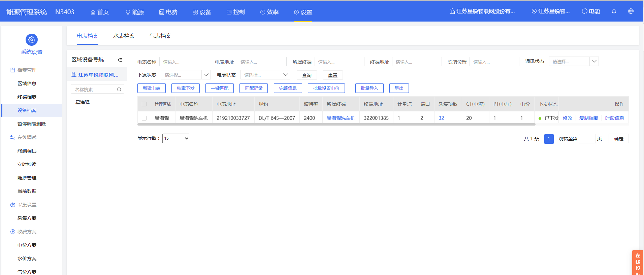This screenshot has height=275, width=644.
Task: Click the 批量导入 button
Action: tap(369, 88)
